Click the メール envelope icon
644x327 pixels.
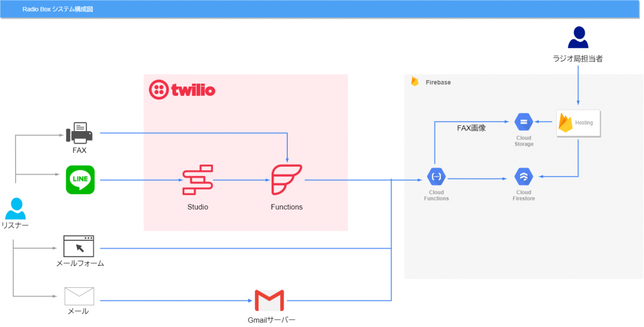79,296
